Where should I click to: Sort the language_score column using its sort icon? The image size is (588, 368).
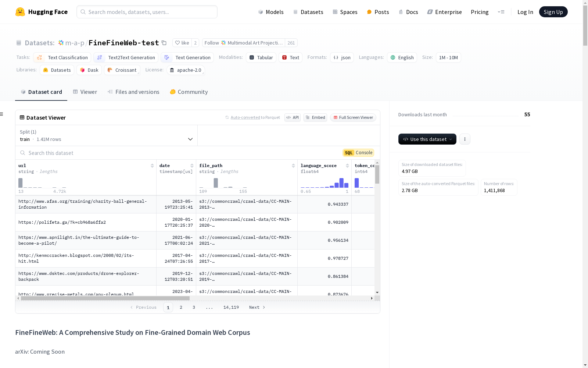tap(347, 166)
